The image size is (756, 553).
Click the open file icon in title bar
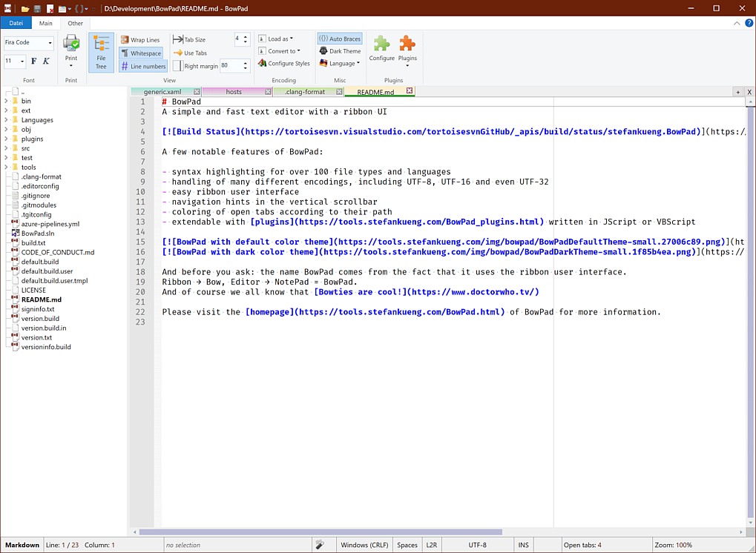pyautogui.click(x=25, y=9)
